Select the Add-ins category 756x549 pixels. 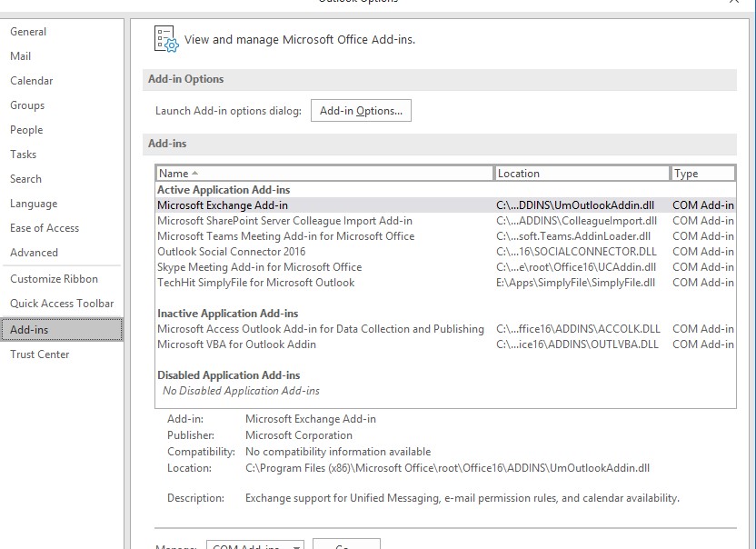pyautogui.click(x=62, y=330)
